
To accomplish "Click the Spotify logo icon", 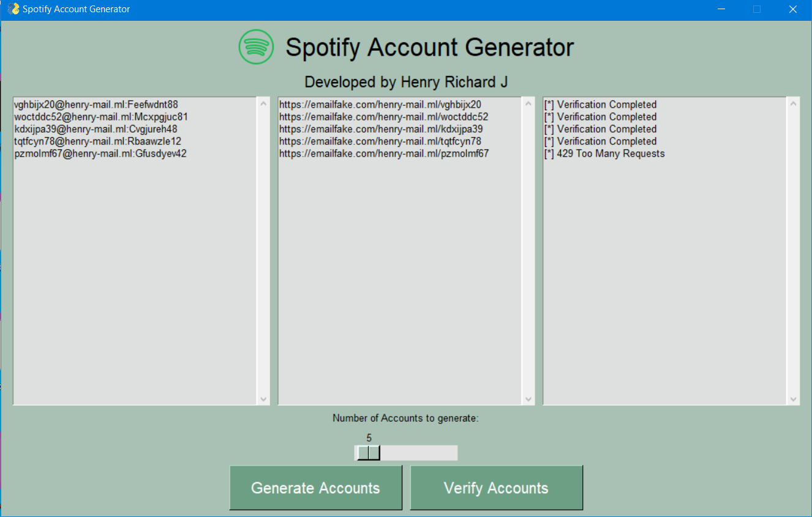I will click(x=255, y=46).
